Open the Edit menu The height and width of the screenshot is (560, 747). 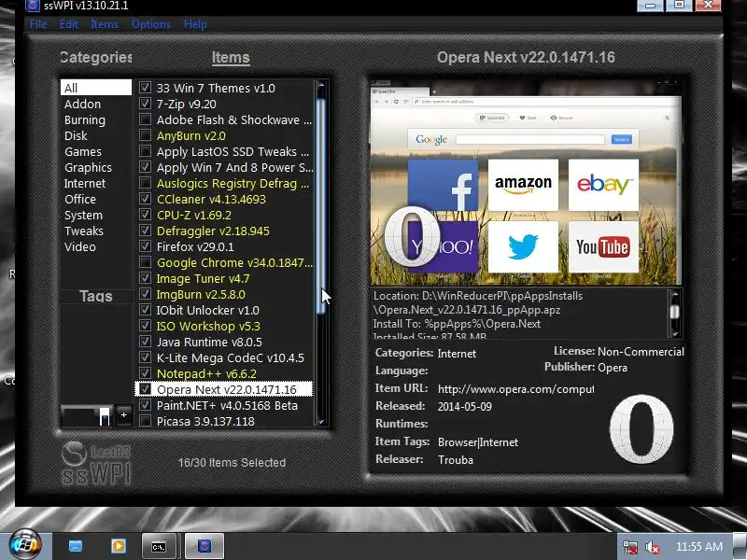68,24
